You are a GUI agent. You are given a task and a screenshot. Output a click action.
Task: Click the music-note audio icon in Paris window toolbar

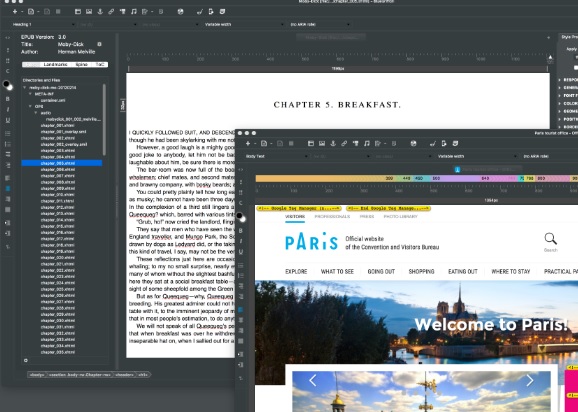click(367, 143)
